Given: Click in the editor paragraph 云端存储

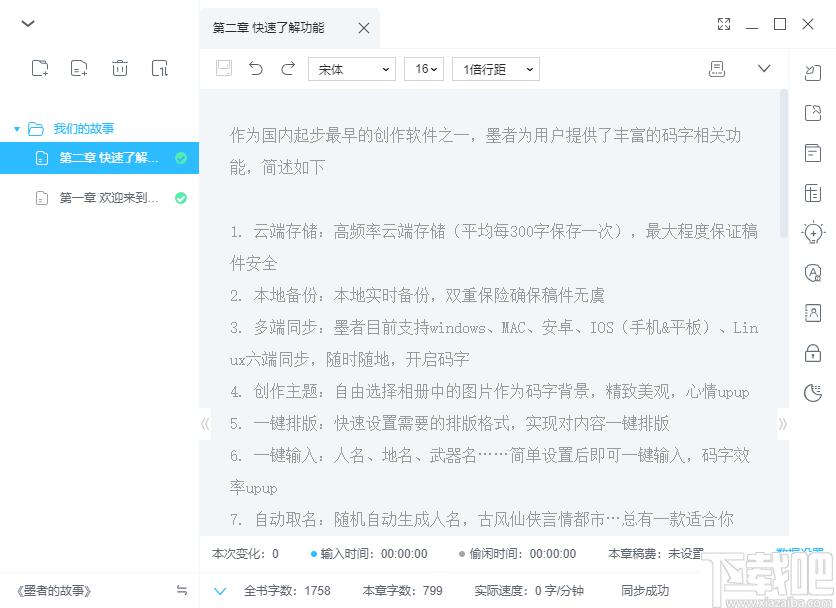Looking at the screenshot, I should 494,247.
